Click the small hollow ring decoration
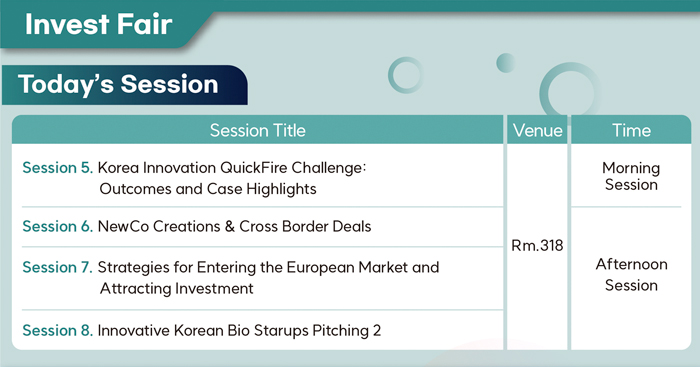 pyautogui.click(x=405, y=75)
